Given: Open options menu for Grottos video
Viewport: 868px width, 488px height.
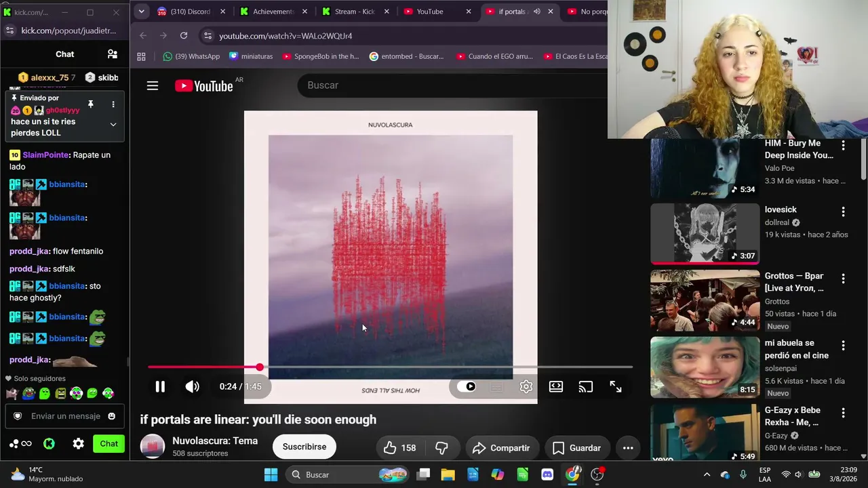Looking at the screenshot, I should click(x=843, y=278).
